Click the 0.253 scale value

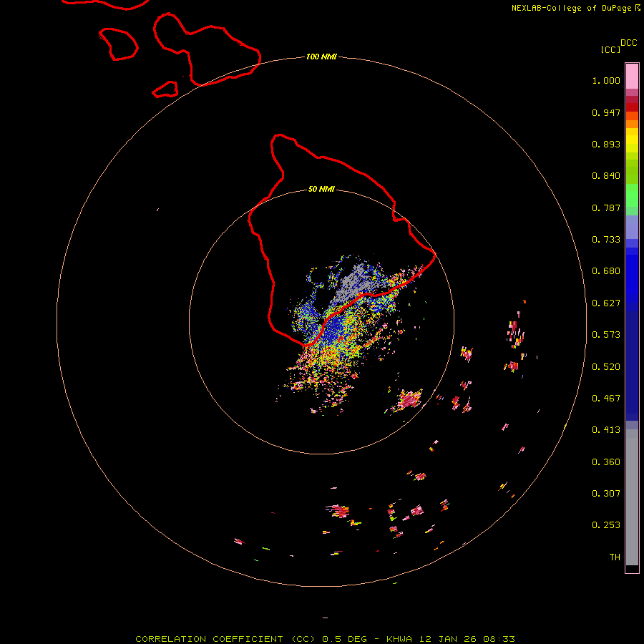click(606, 525)
